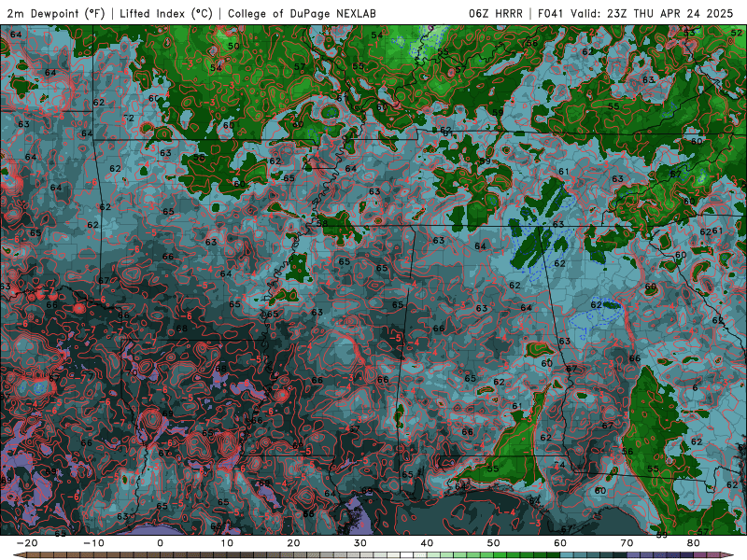Click the "20" label on the color scale
The height and width of the screenshot is (560, 747).
(293, 543)
